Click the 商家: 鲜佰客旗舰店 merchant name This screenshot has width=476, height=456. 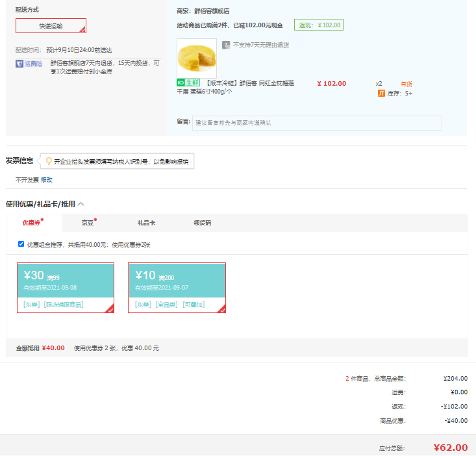coord(203,11)
